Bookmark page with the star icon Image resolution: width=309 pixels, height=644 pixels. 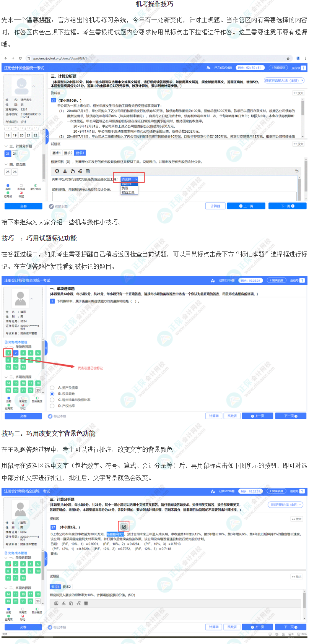click(288, 58)
